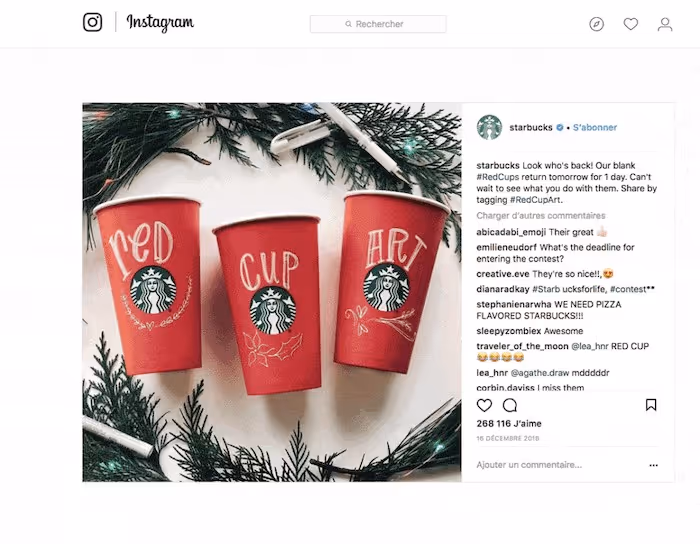Viewport: 700px width, 544px height.
Task: Click the red cups post photo
Action: pos(271,292)
